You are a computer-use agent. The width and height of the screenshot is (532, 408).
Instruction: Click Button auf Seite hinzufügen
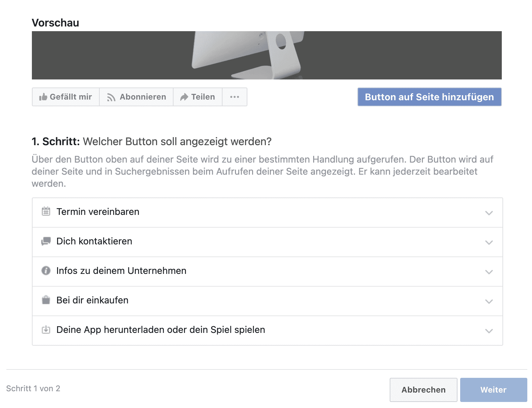tap(430, 97)
